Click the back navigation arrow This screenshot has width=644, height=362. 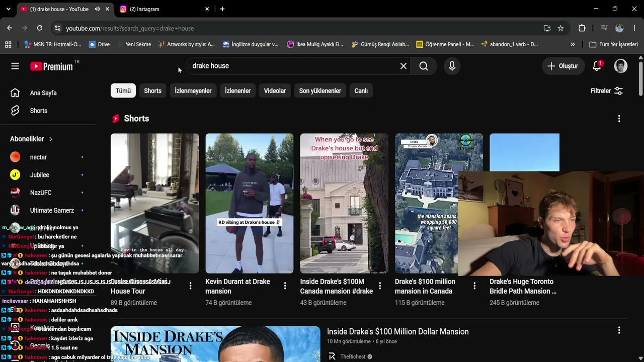pyautogui.click(x=10, y=28)
